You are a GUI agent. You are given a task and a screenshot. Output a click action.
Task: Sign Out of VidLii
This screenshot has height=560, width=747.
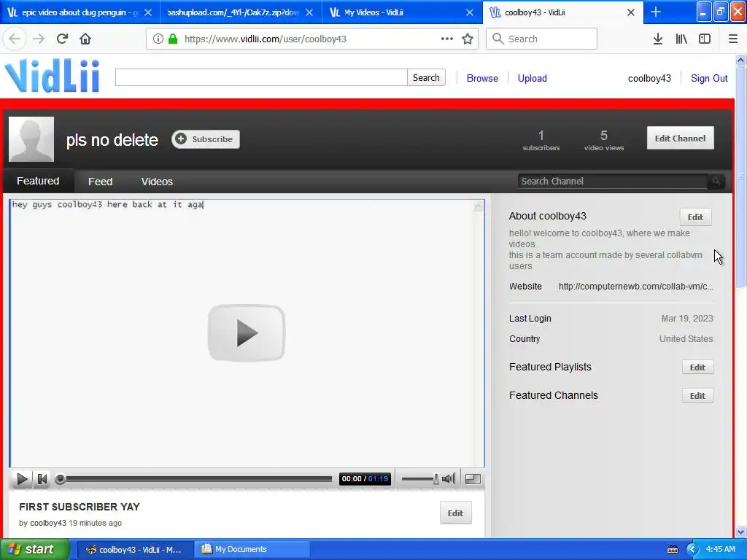pyautogui.click(x=709, y=78)
